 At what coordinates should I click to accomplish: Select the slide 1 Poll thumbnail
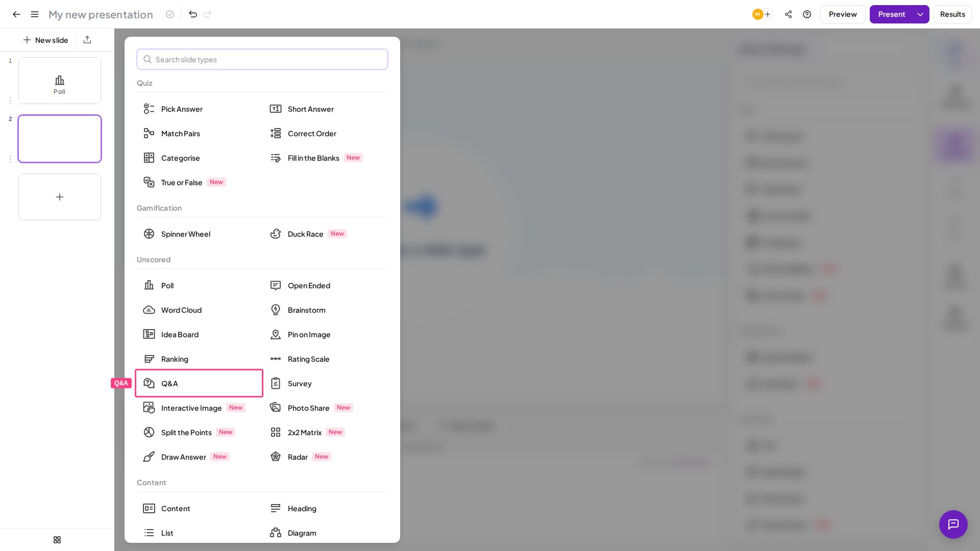tap(60, 81)
